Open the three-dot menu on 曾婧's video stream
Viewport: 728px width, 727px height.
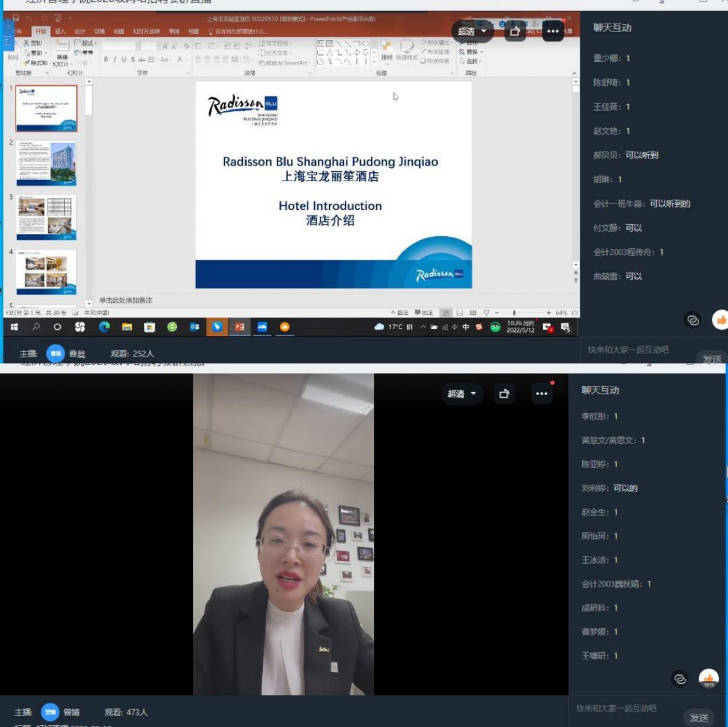(542, 394)
